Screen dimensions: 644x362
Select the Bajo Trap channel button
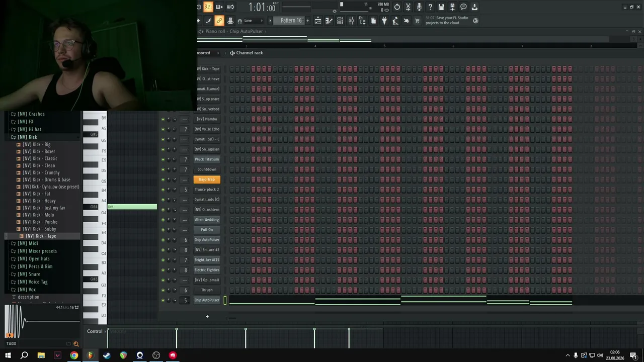tap(207, 179)
